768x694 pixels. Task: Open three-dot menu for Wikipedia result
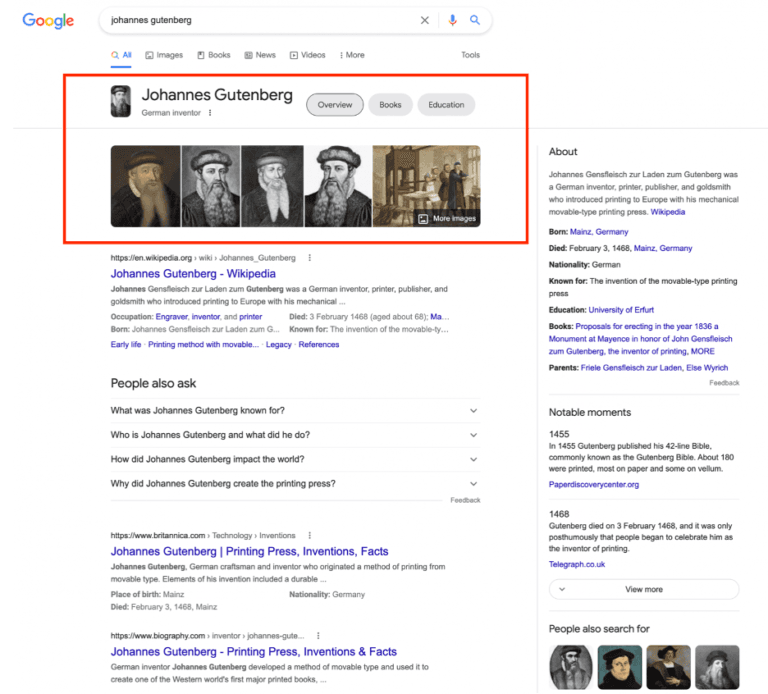(310, 258)
